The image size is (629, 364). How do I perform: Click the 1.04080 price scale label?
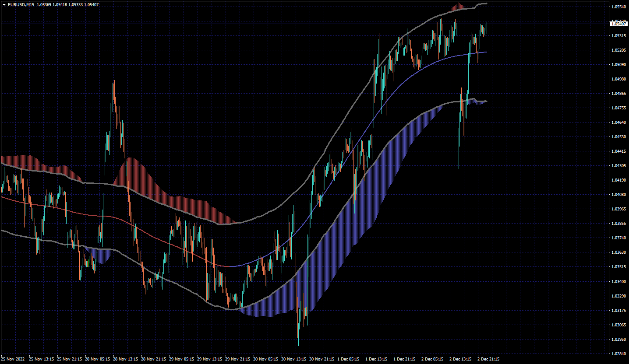click(x=618, y=195)
